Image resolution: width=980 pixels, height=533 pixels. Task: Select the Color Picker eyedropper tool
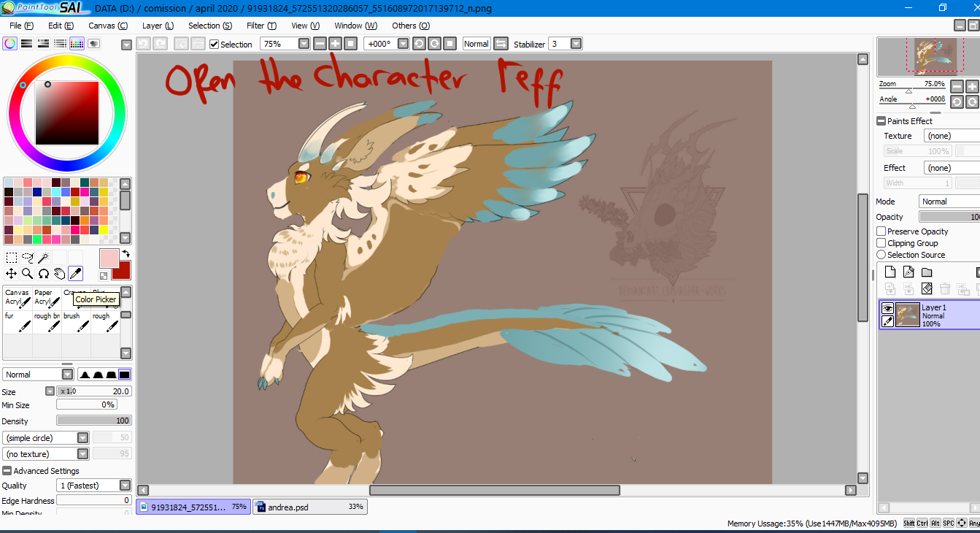76,274
